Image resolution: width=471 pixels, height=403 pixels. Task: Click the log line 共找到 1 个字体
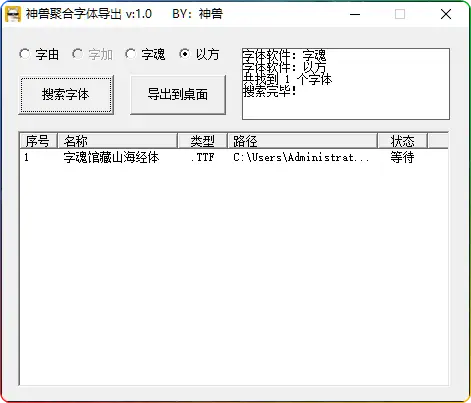click(287, 79)
